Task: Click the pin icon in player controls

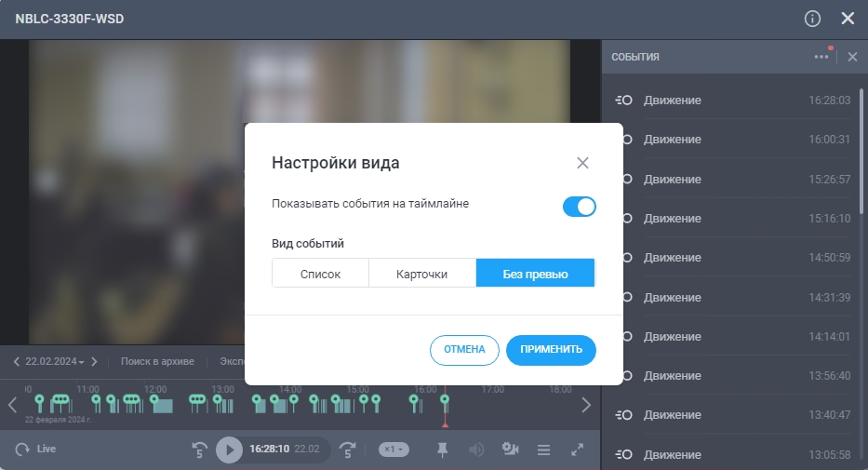Action: 442,450
